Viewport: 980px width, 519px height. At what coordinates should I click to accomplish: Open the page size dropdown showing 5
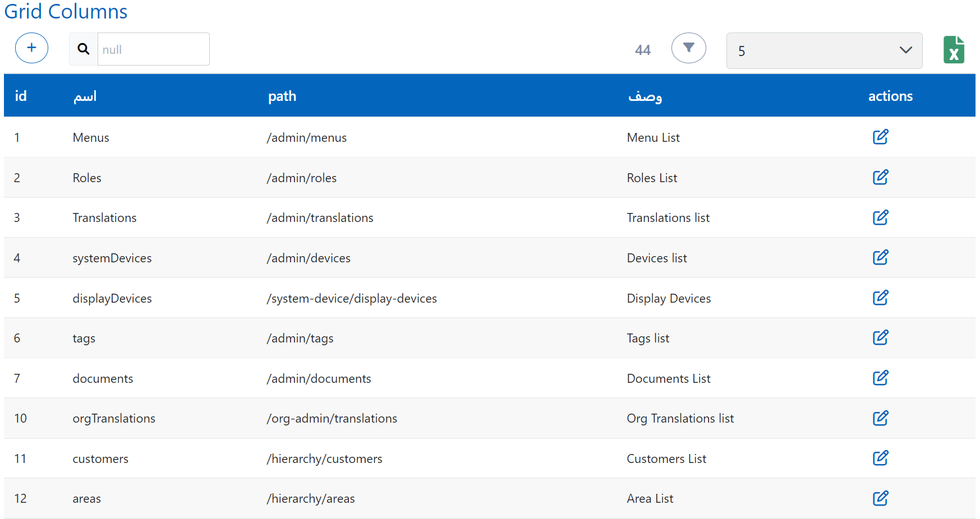click(823, 51)
